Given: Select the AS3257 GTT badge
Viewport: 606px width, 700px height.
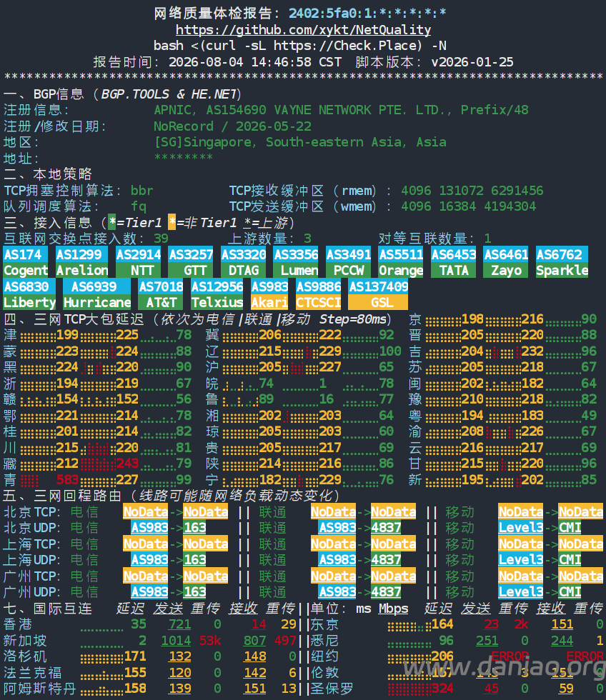Looking at the screenshot, I should (191, 262).
